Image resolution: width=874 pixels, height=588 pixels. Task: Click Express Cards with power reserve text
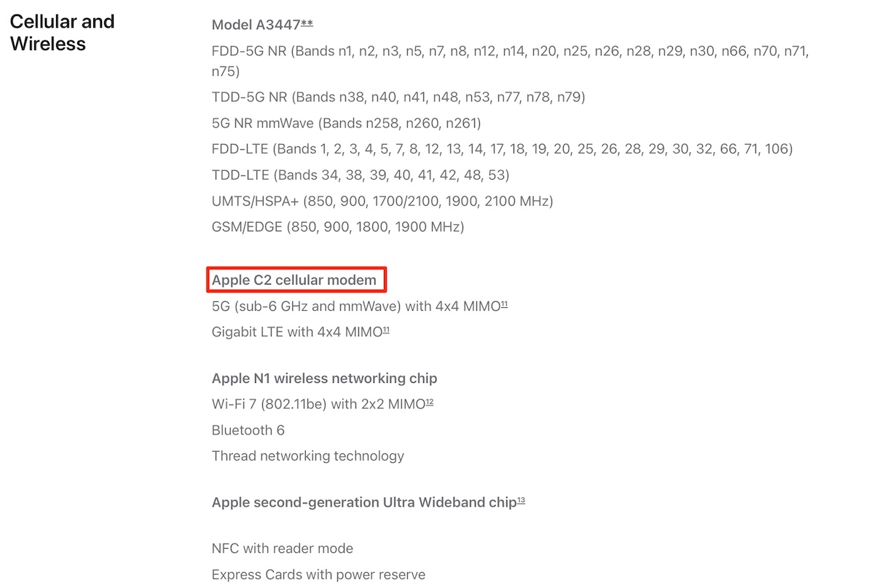pos(318,575)
